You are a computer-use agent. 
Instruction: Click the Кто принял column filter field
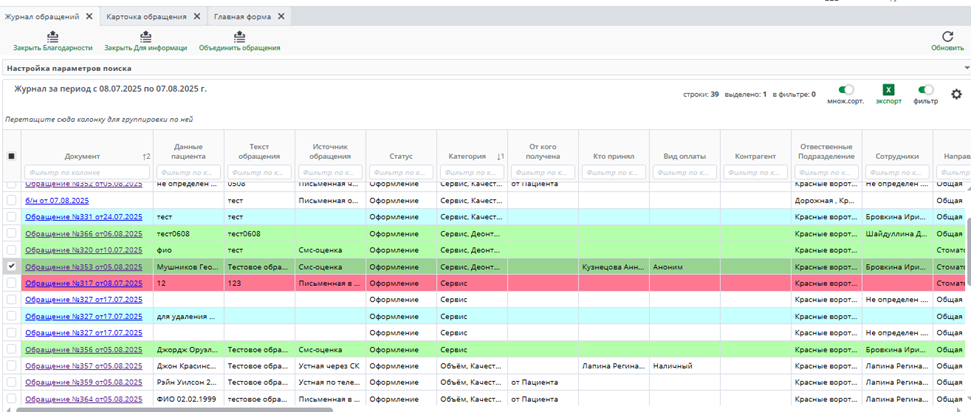point(614,172)
